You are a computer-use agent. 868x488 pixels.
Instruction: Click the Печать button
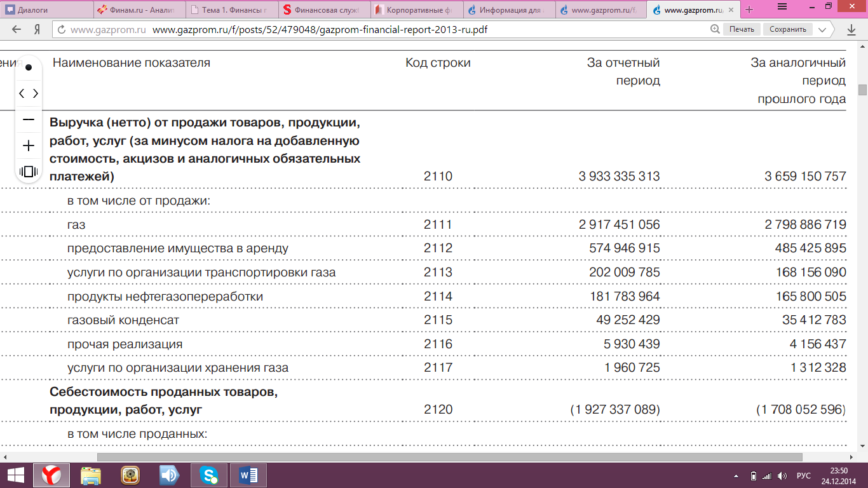click(x=742, y=29)
